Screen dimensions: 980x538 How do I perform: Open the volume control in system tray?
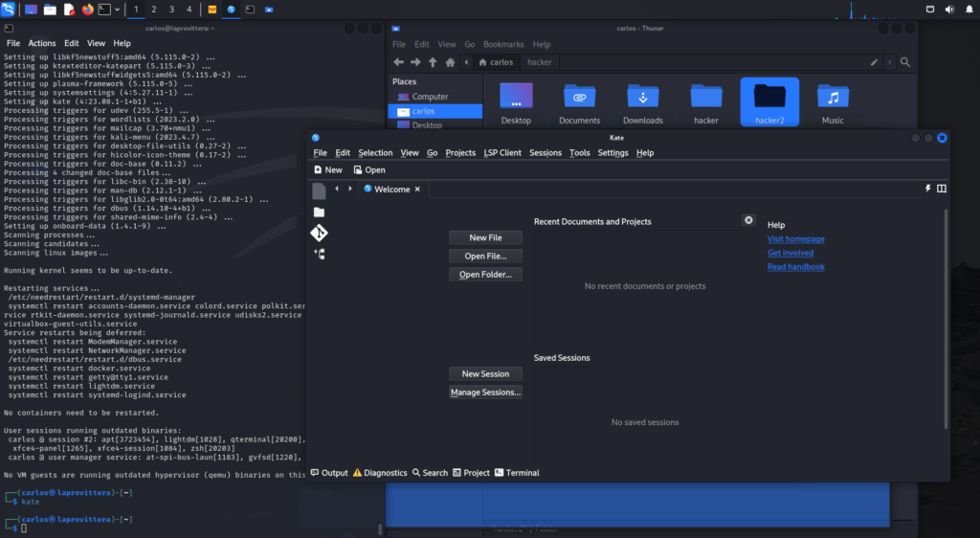click(x=949, y=10)
